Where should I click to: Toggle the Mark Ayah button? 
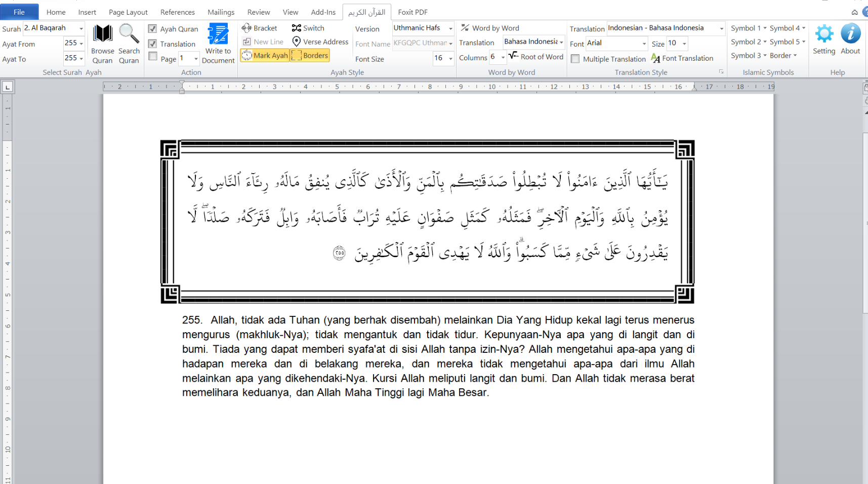(x=265, y=55)
